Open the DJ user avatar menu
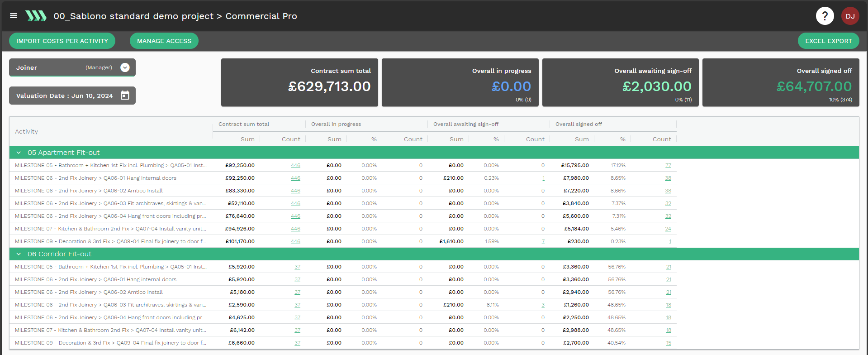The width and height of the screenshot is (868, 355). (850, 16)
